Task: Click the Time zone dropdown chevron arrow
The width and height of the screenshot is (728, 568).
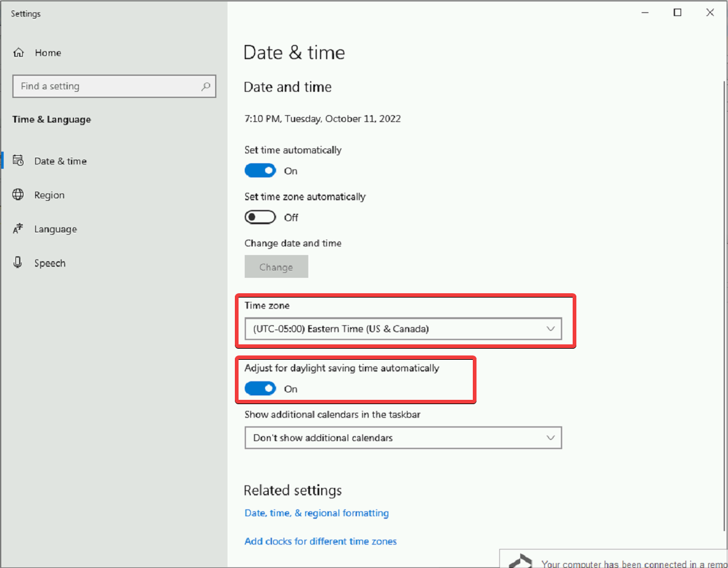Action: [x=550, y=329]
